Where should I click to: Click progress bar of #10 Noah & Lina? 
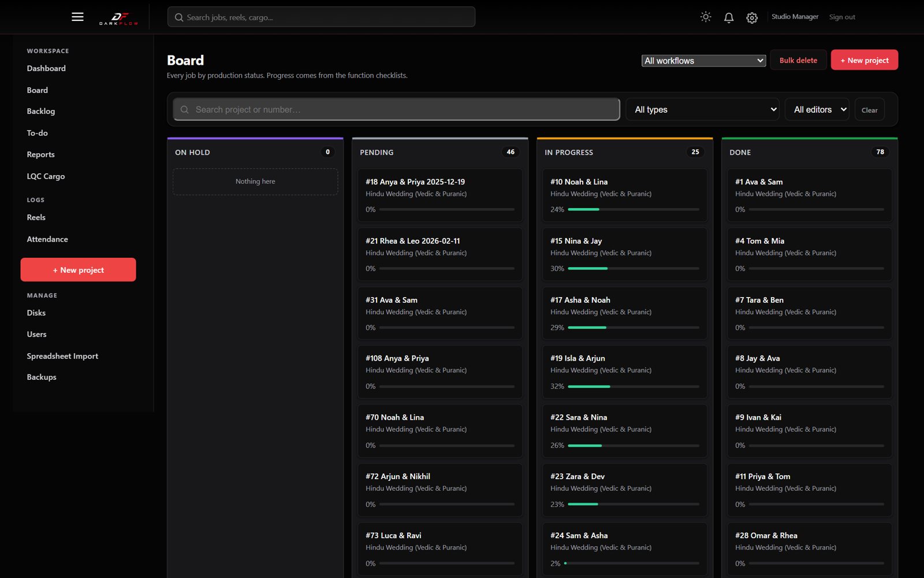coord(634,209)
